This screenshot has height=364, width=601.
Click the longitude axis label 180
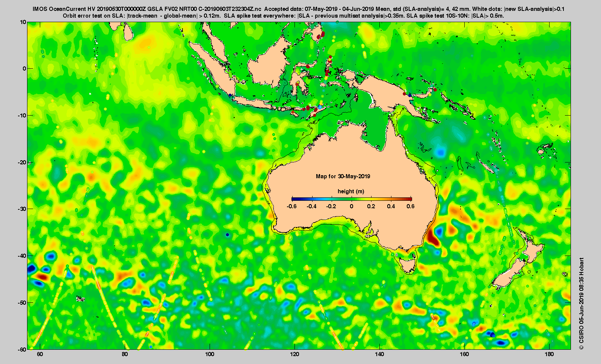pos(549,355)
